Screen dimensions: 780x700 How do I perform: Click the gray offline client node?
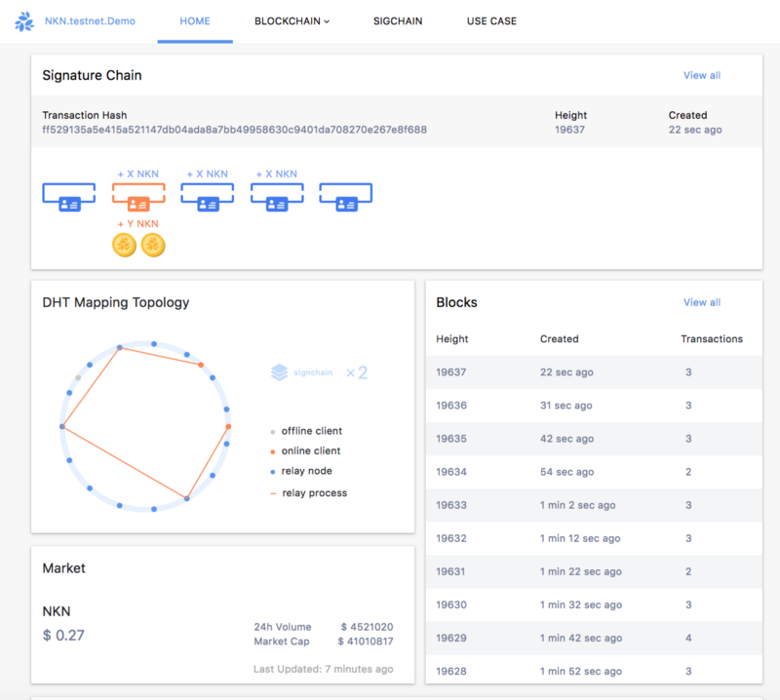tap(78, 378)
